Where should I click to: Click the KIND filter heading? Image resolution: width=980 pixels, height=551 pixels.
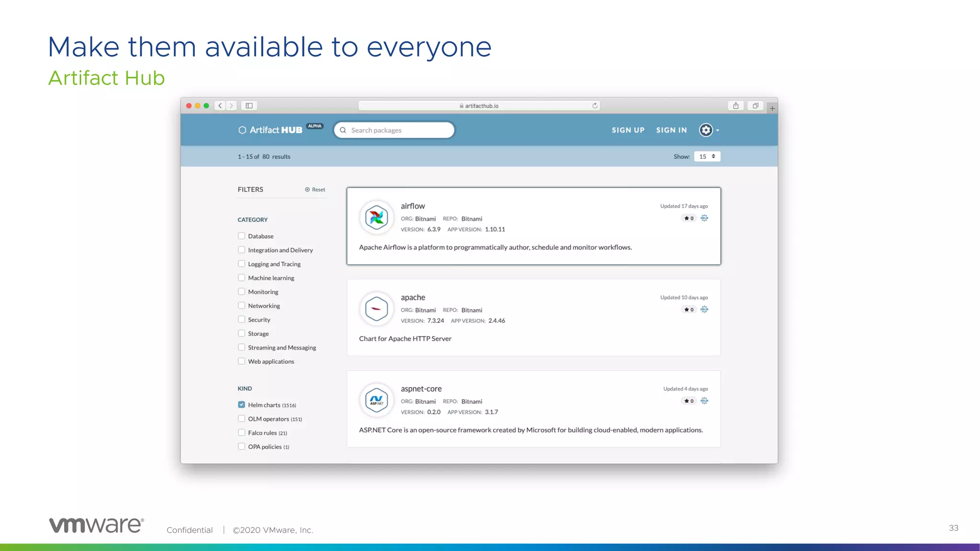245,388
